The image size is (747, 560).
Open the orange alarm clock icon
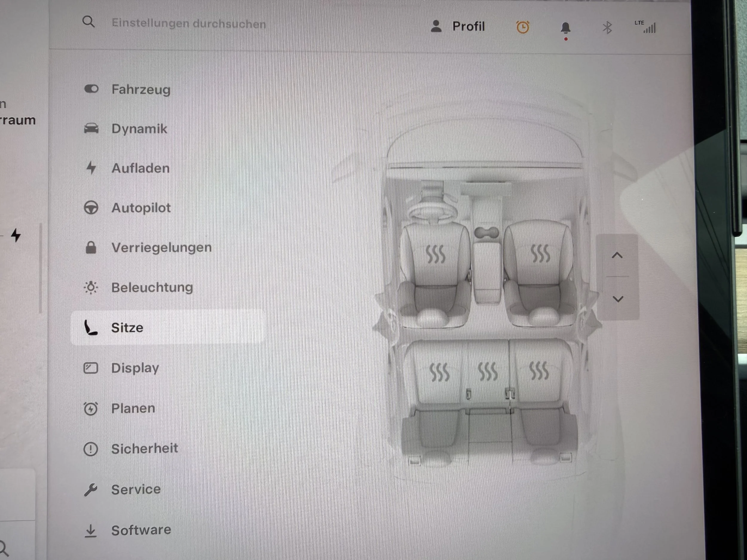pos(523,27)
